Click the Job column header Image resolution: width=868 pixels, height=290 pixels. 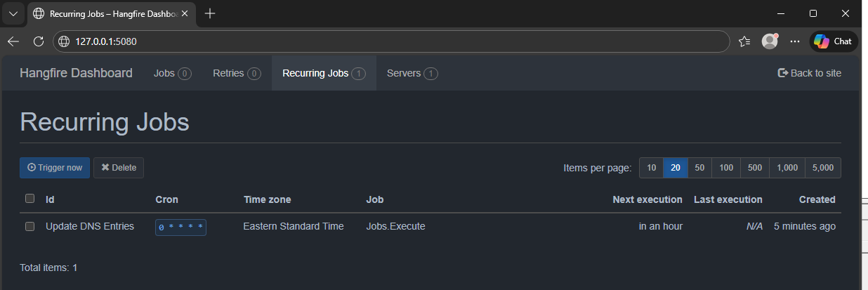(x=375, y=199)
